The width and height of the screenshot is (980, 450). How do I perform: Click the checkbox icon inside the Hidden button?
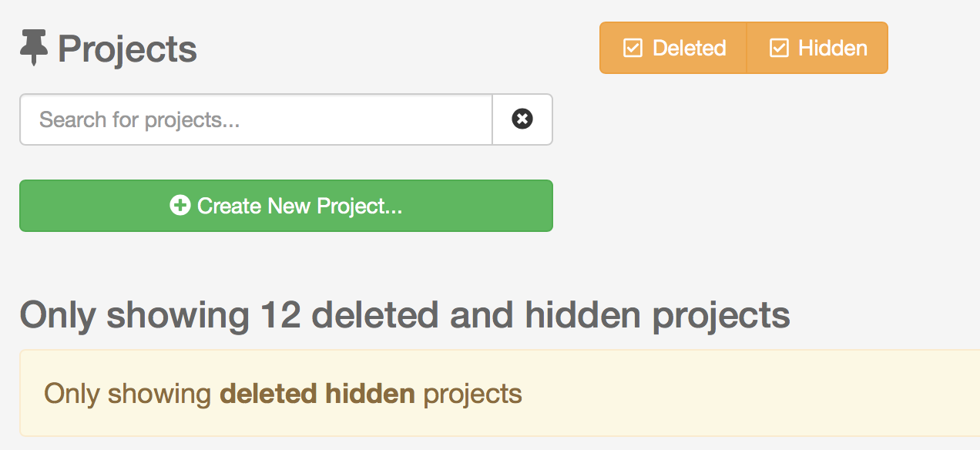[x=780, y=48]
